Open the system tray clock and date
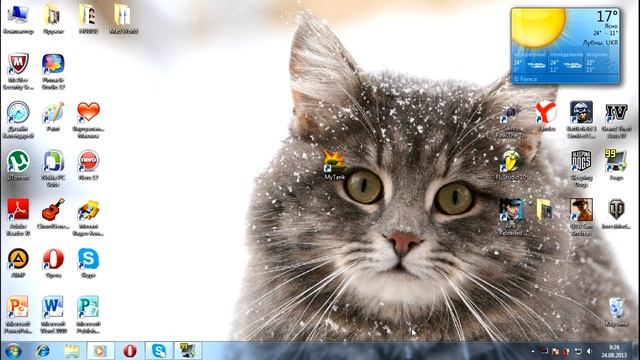Image resolution: width=640 pixels, height=360 pixels. 613,351
